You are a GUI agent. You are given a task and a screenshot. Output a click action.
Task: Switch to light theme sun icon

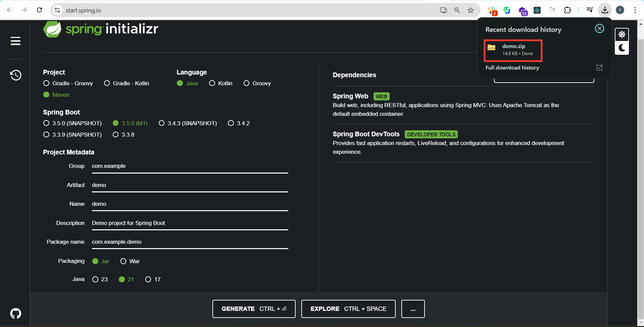click(622, 35)
